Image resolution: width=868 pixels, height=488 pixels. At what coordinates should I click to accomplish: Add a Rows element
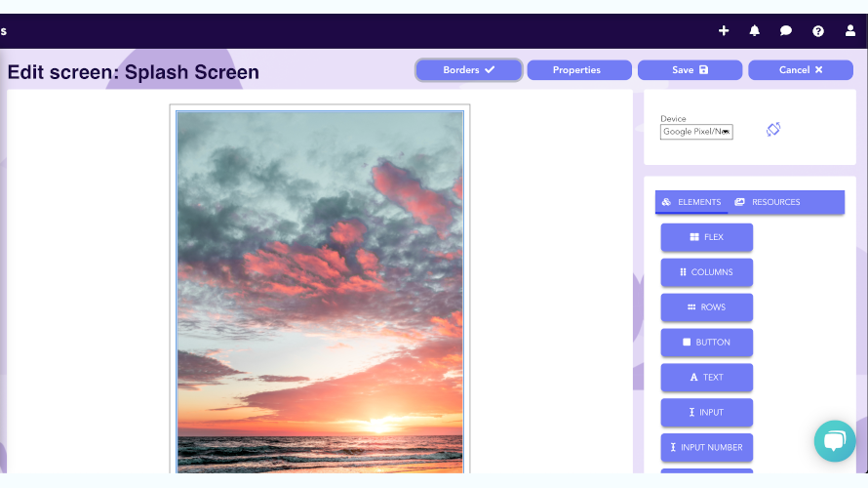pyautogui.click(x=706, y=307)
